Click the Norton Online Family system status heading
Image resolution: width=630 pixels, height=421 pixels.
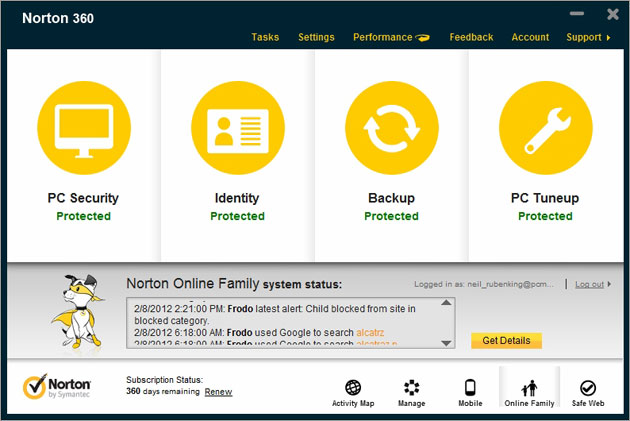234,284
